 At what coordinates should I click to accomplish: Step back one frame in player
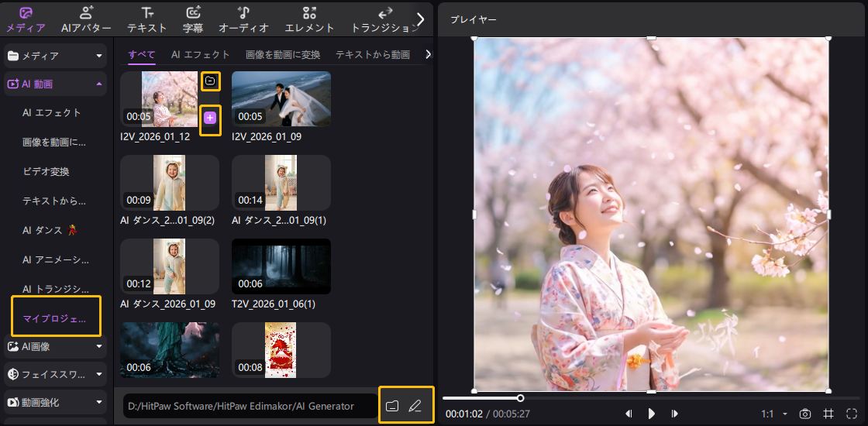(629, 414)
